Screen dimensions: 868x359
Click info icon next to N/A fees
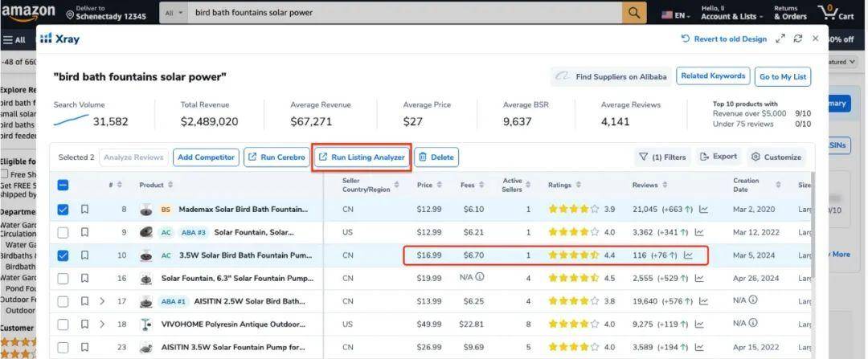click(x=480, y=276)
